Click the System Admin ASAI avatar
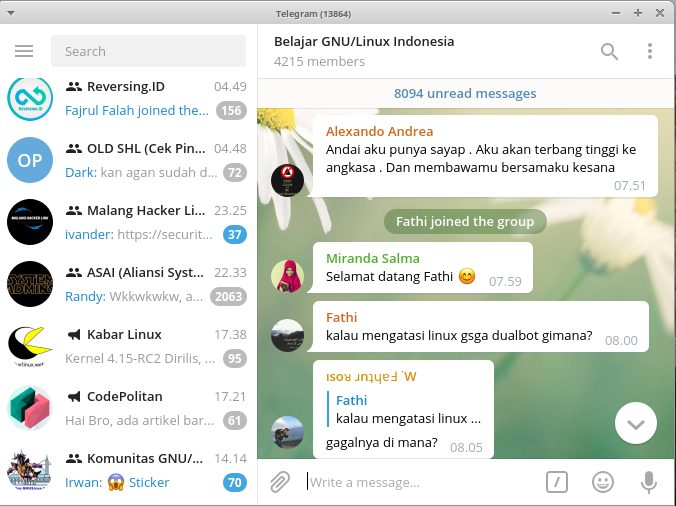 [30, 284]
